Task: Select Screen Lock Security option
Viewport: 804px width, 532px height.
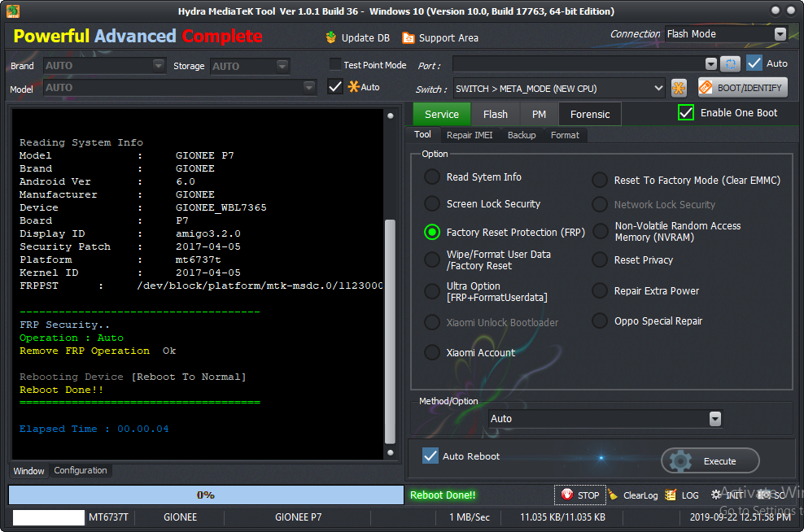Action: (x=432, y=203)
